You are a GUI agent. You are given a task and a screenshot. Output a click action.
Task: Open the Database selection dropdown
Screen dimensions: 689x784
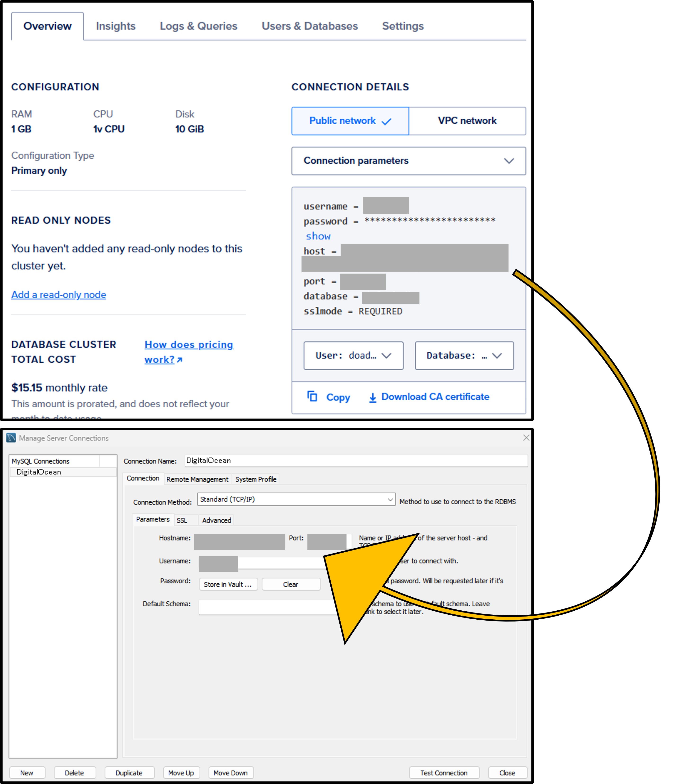click(464, 356)
